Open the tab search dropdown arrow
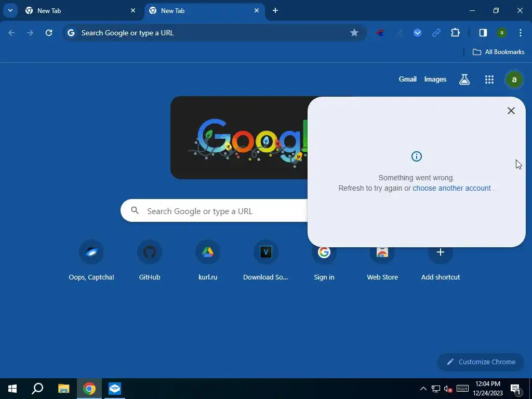 click(10, 10)
